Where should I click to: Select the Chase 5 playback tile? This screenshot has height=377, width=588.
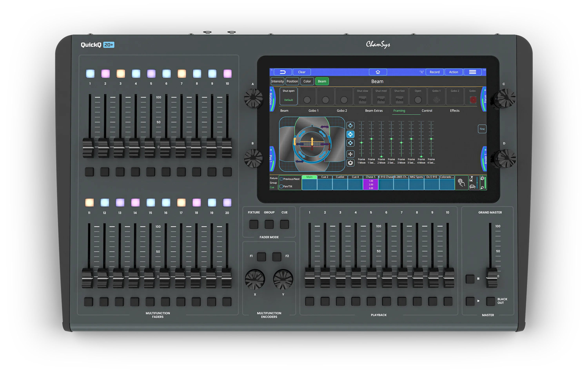(370, 183)
